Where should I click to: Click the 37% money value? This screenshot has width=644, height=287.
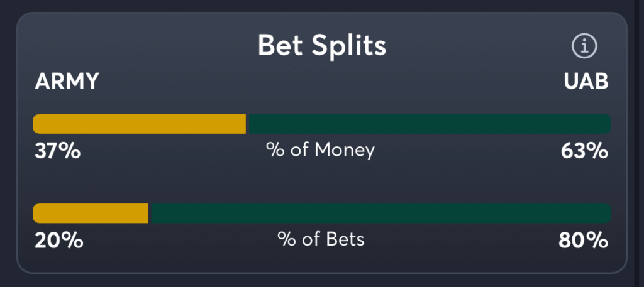pos(57,151)
